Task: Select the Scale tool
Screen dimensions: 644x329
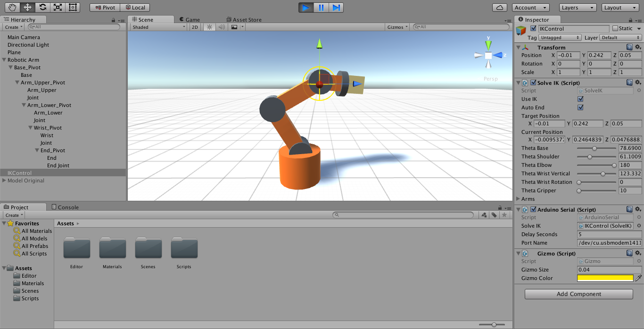Action: tap(57, 7)
